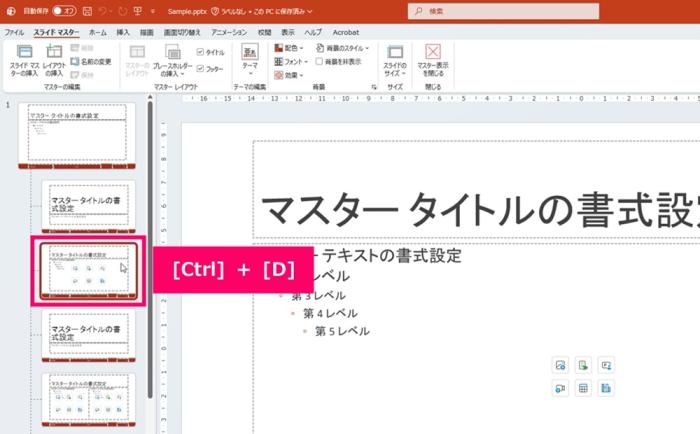Enable Hide Background Graphics checkbox (背景を非表示)
The height and width of the screenshot is (434, 700).
coord(319,61)
